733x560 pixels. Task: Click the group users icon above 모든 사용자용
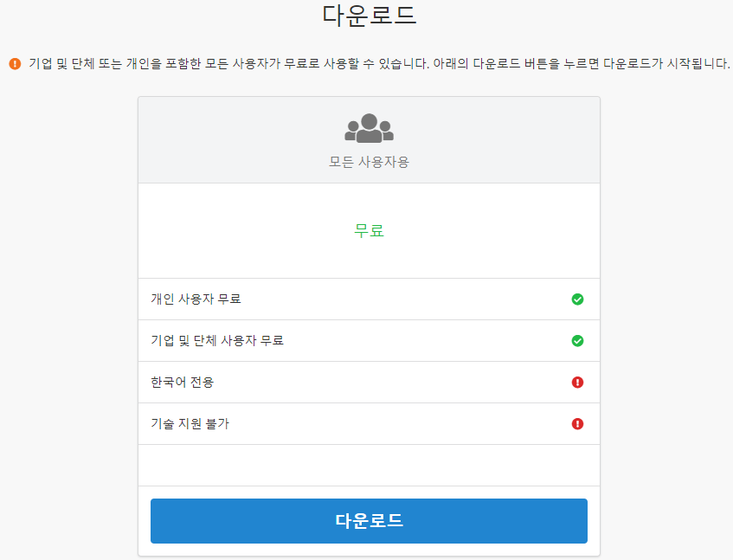(369, 128)
